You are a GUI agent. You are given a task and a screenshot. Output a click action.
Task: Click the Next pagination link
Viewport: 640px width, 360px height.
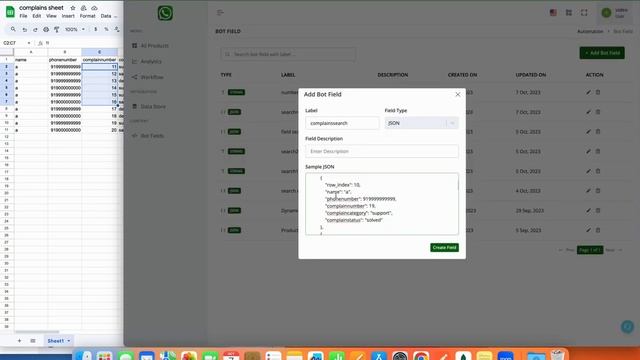(x=613, y=250)
